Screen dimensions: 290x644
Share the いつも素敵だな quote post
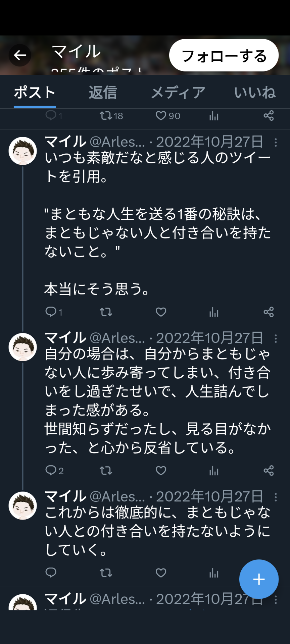tap(269, 312)
